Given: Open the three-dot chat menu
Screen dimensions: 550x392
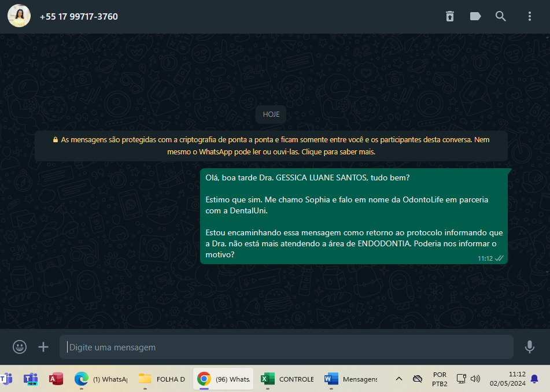Looking at the screenshot, I should (530, 16).
